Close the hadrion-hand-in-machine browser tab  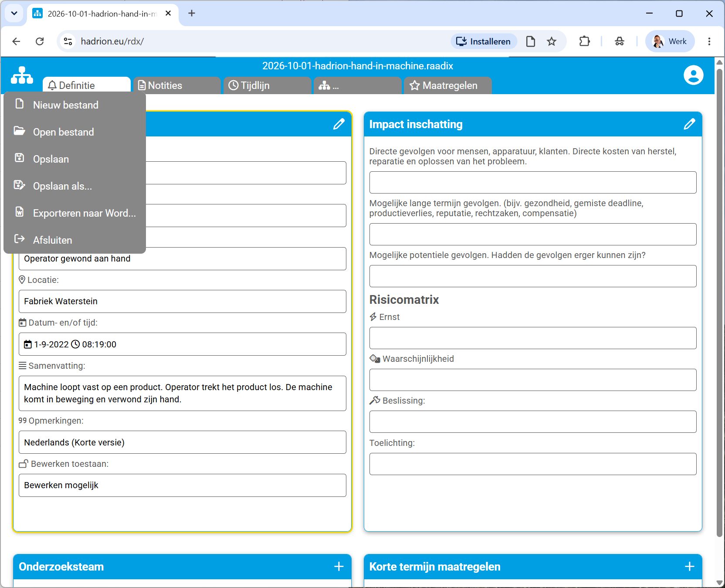168,14
